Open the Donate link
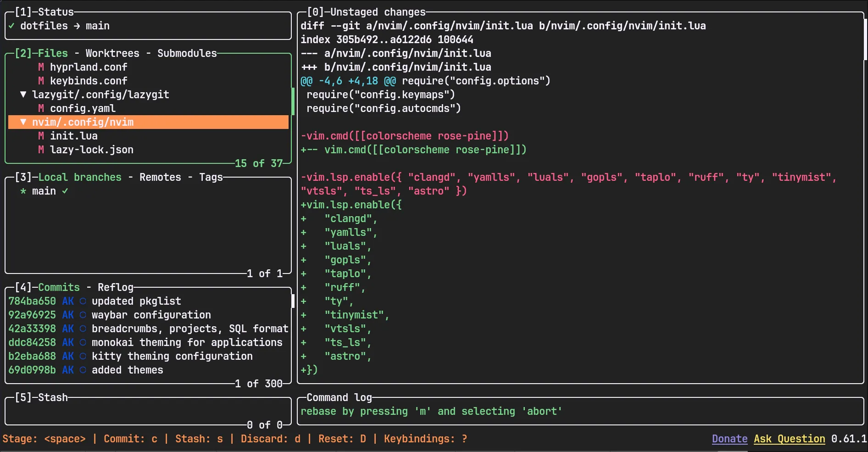This screenshot has width=868, height=452. tap(730, 439)
